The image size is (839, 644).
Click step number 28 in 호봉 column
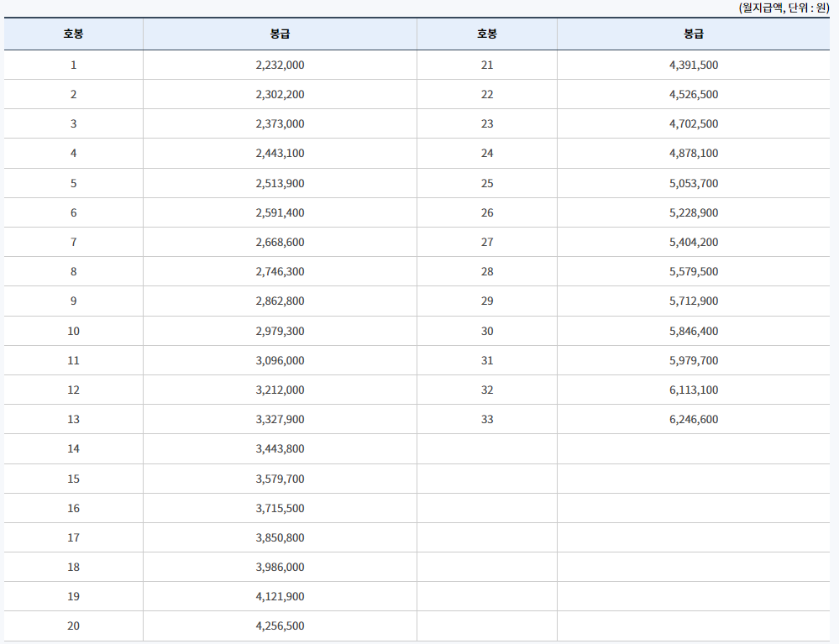click(487, 272)
